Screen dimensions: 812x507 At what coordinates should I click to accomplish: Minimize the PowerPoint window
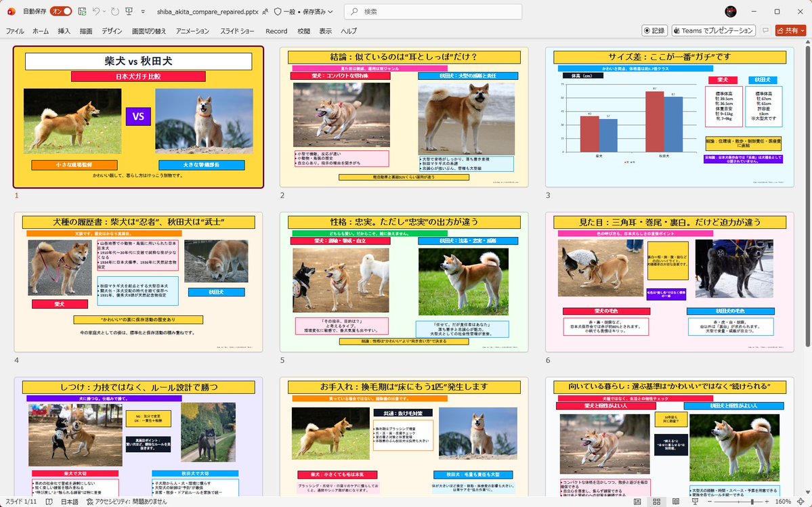pos(754,12)
